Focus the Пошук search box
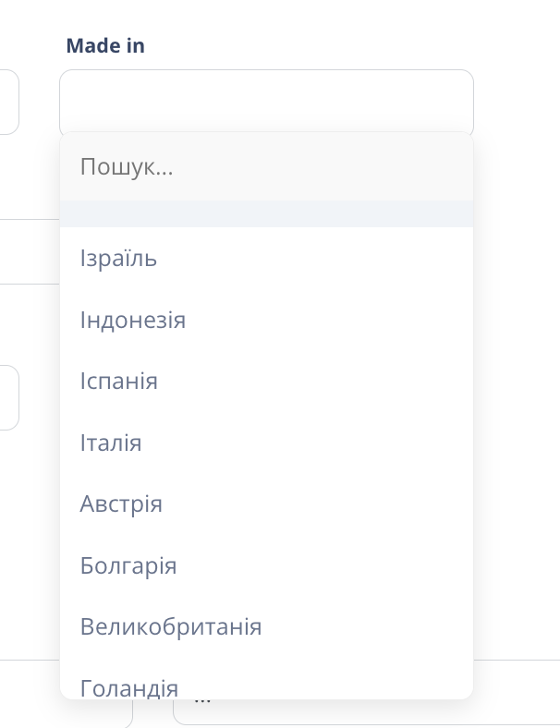 click(x=266, y=167)
